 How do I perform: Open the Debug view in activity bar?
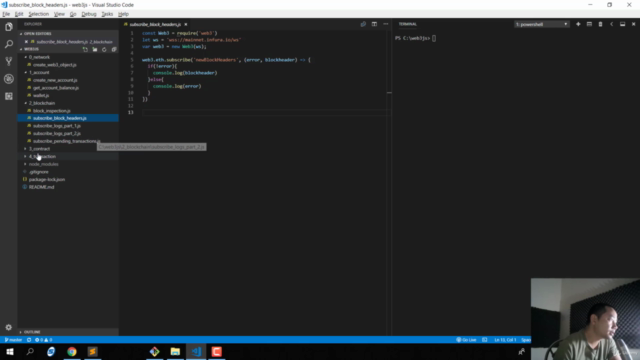pos(9,79)
